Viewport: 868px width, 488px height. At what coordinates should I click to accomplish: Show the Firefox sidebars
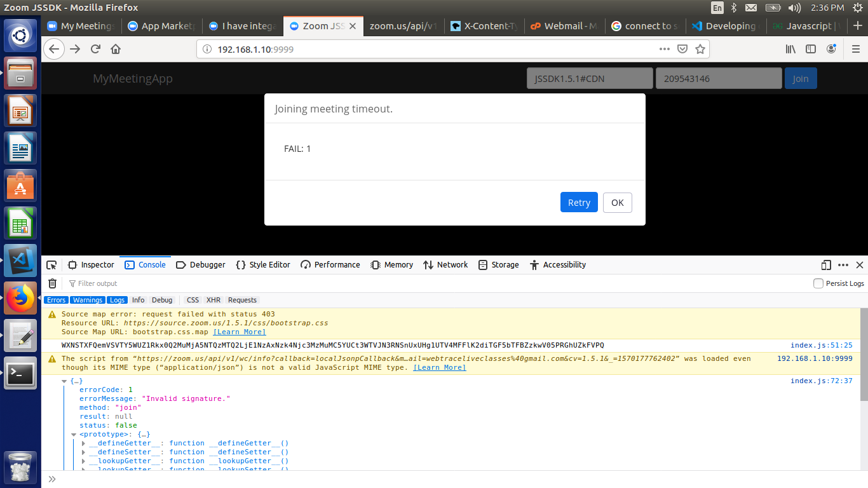click(811, 49)
